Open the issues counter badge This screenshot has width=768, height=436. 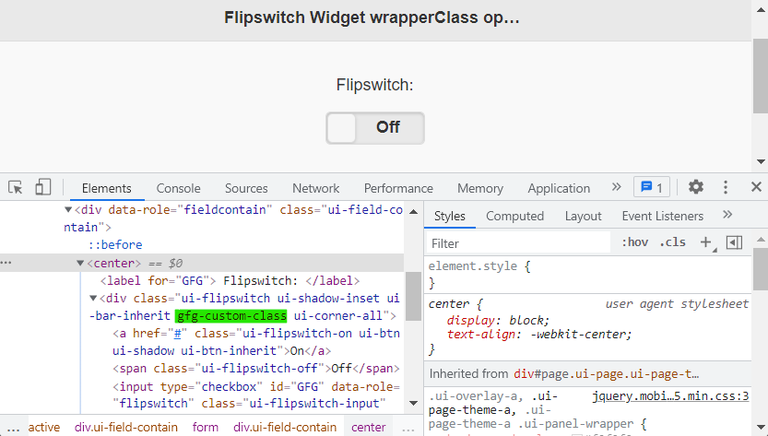(x=651, y=187)
